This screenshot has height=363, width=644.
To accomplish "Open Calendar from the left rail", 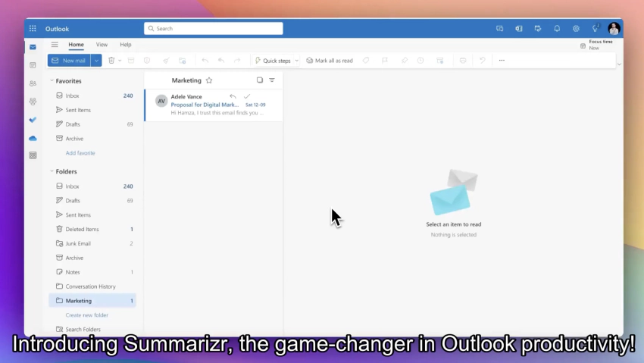I will pyautogui.click(x=33, y=65).
